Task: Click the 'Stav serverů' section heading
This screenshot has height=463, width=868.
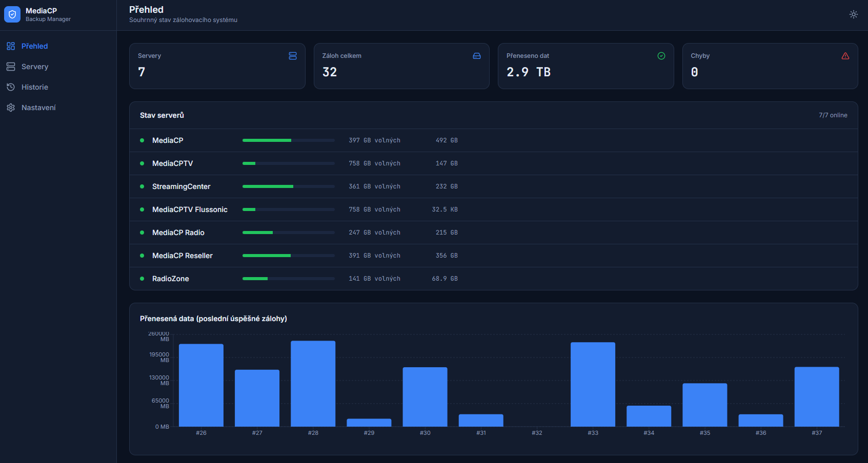Action: (x=162, y=115)
